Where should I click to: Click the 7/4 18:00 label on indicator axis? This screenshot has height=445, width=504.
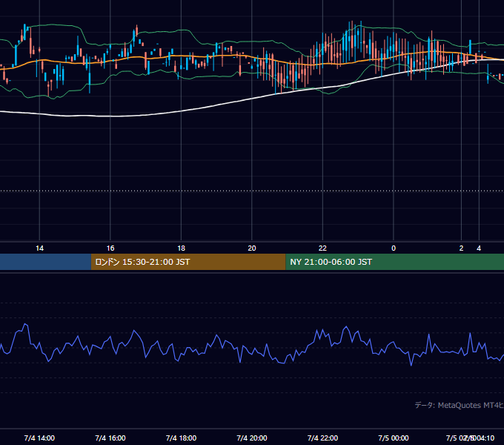point(182,438)
